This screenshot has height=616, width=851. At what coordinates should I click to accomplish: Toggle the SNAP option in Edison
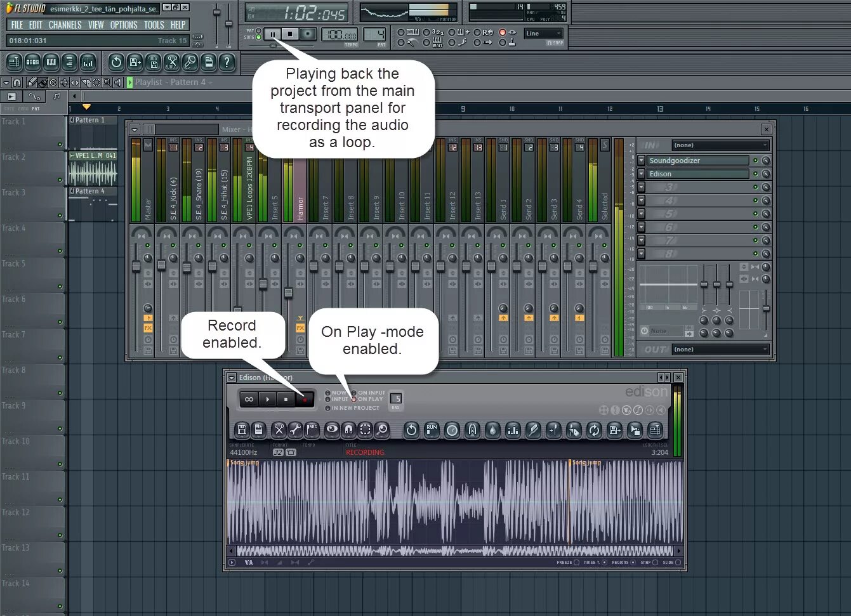pyautogui.click(x=655, y=562)
